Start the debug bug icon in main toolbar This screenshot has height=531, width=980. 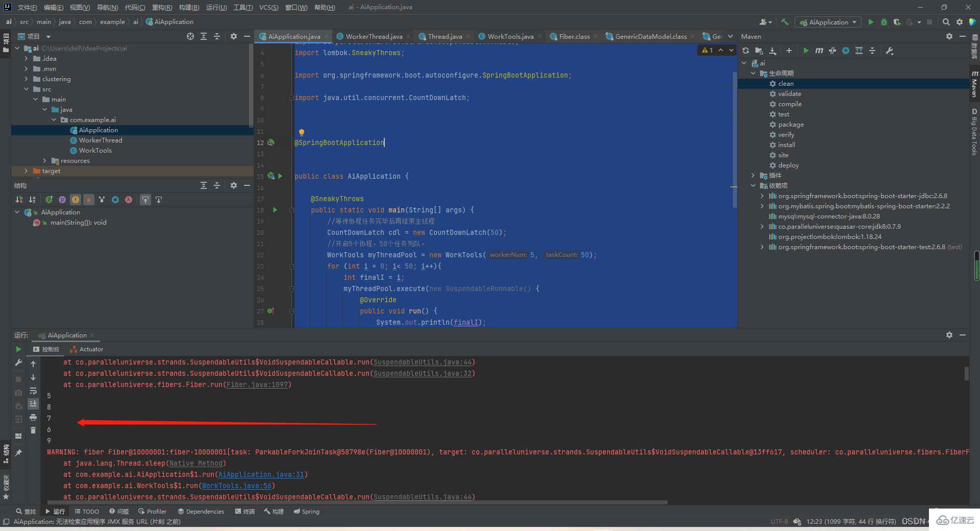point(884,22)
